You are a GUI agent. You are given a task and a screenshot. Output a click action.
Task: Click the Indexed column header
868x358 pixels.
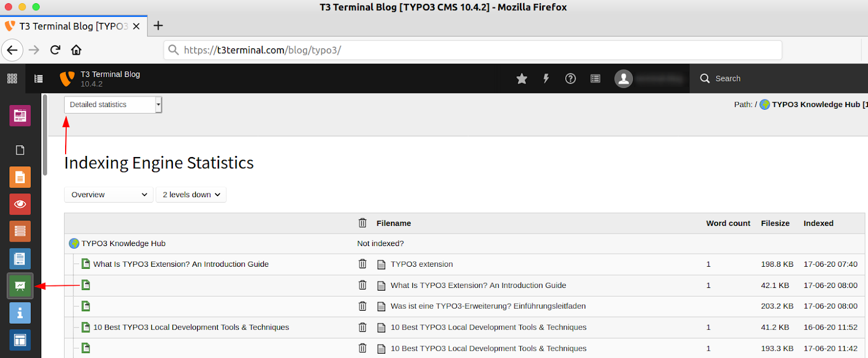(819, 223)
